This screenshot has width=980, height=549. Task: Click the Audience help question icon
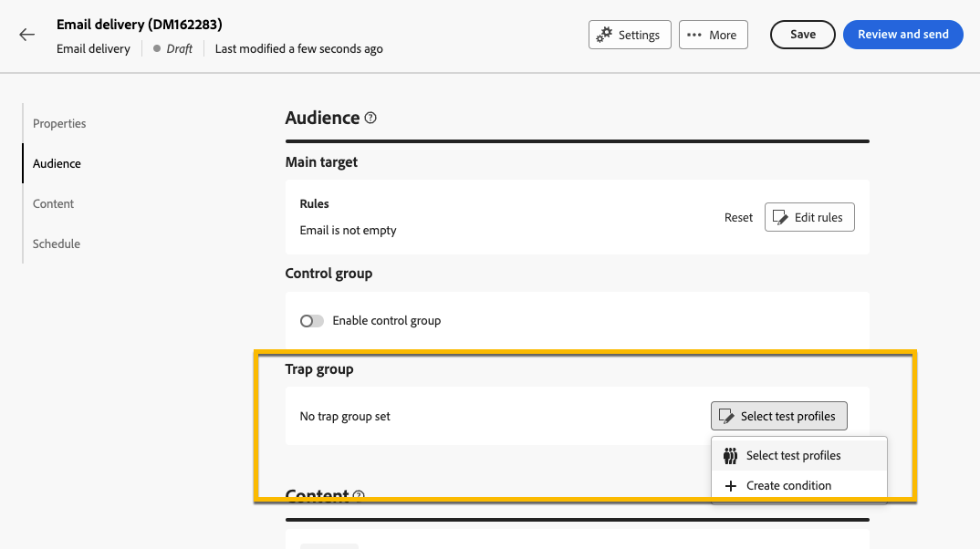tap(370, 118)
